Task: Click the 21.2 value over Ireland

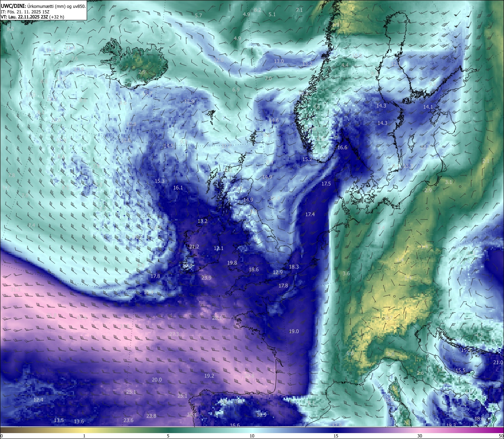Action: click(x=194, y=246)
